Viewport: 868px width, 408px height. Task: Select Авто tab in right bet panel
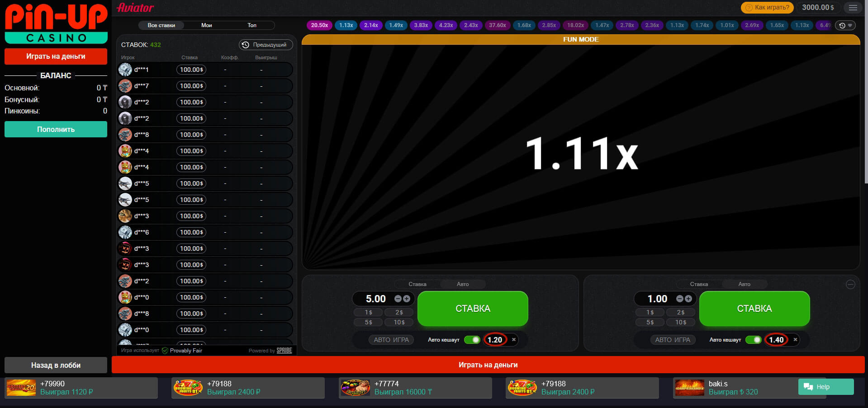[x=744, y=284]
